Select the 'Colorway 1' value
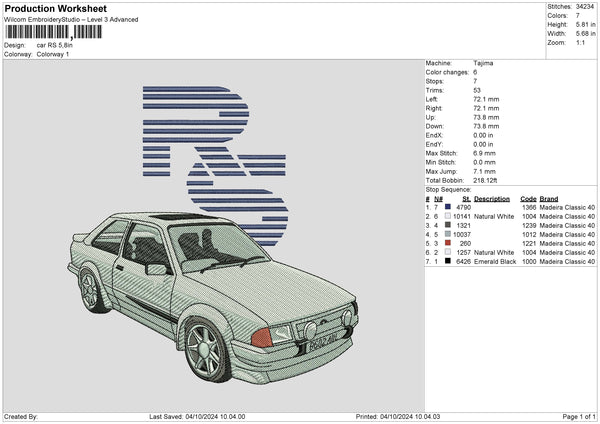The height and width of the screenshot is (424, 600). (53, 54)
